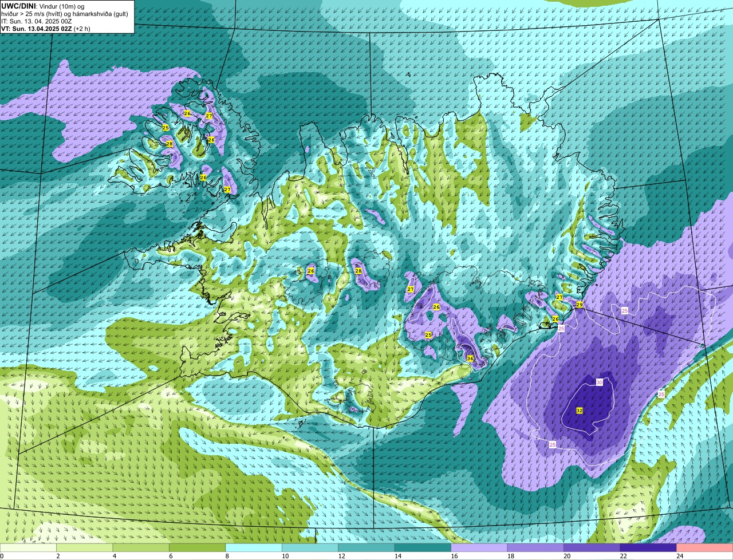733x560 pixels.
Task: Select the 10–12 m/s legend color band
Action: coord(311,547)
